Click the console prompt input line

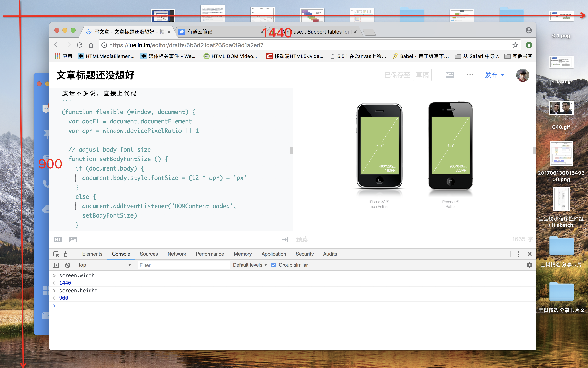pyautogui.click(x=293, y=306)
